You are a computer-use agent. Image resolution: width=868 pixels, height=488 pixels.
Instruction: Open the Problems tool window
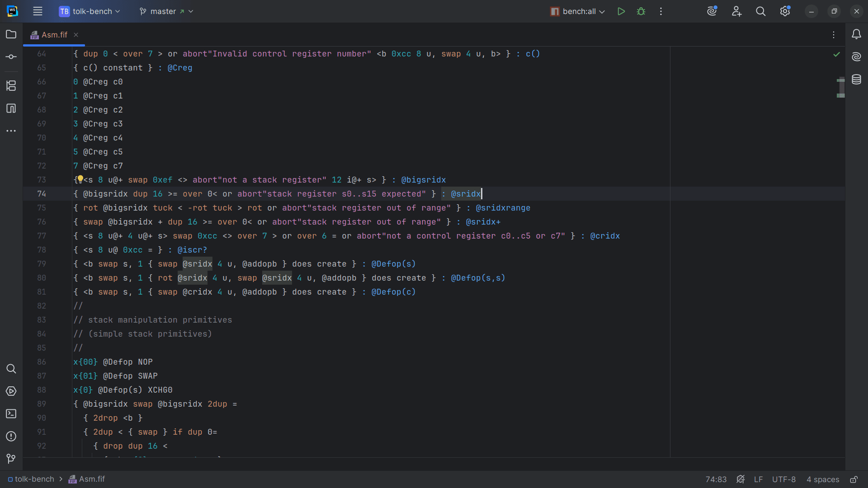click(x=11, y=436)
